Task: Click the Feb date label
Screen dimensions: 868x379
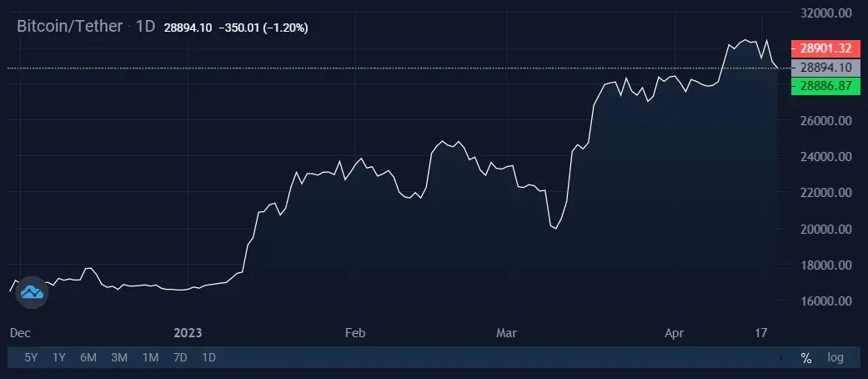Action: coord(355,333)
